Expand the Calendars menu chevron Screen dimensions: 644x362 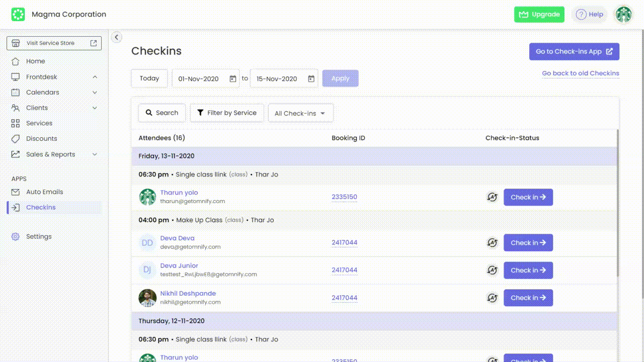pyautogui.click(x=95, y=93)
